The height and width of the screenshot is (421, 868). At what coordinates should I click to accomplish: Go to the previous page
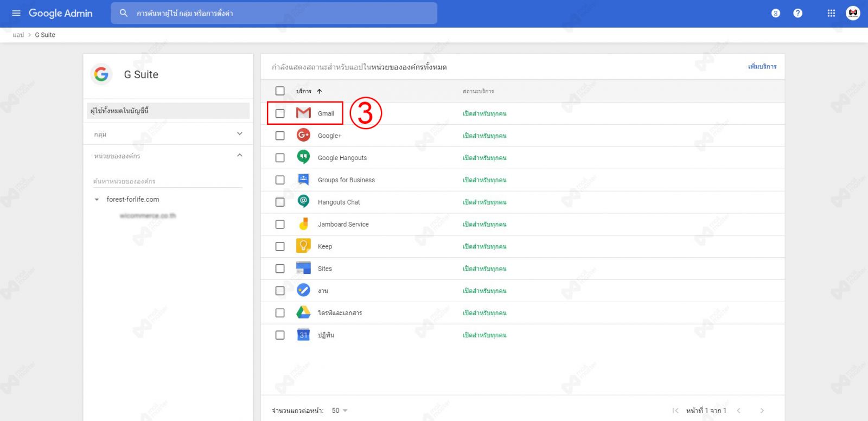738,411
